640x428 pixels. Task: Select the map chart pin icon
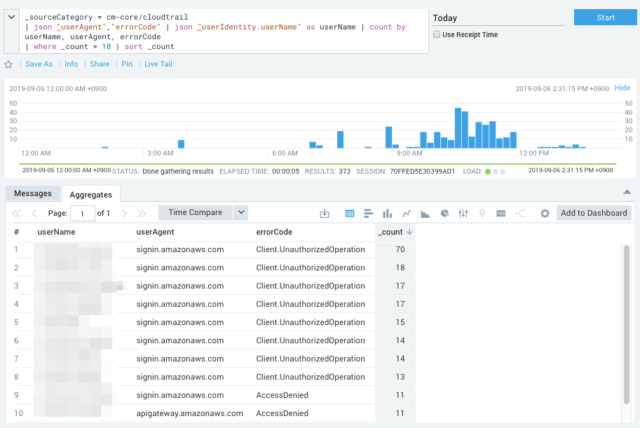pos(482,213)
